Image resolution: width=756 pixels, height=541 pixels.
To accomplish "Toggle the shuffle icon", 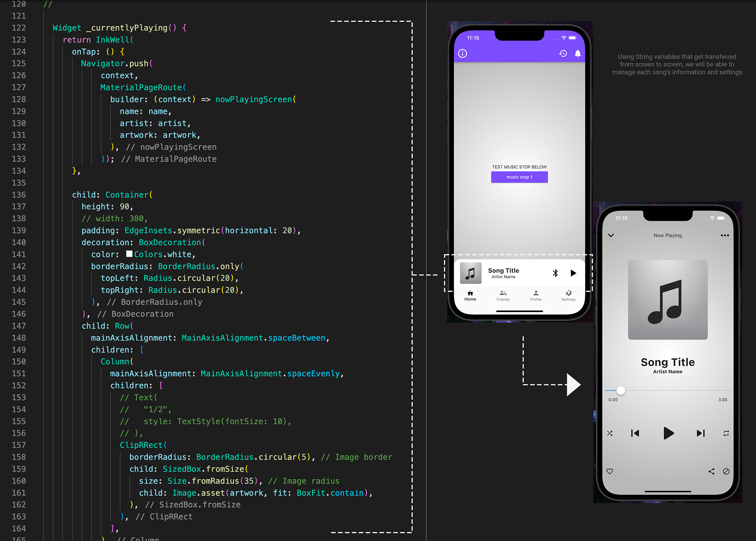I will point(610,433).
